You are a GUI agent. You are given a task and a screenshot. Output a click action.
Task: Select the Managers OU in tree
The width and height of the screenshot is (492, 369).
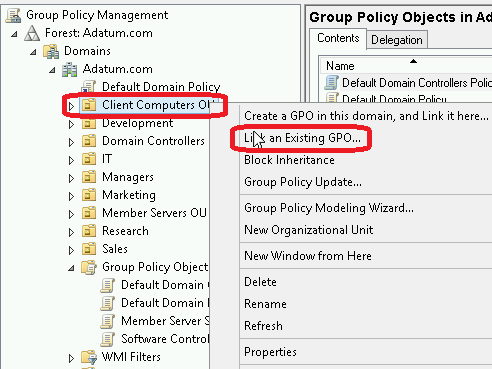point(128,177)
